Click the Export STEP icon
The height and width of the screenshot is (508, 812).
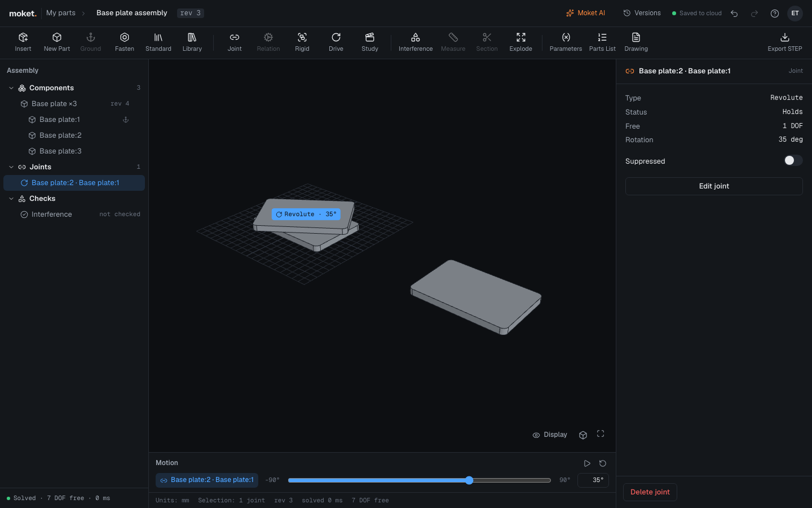pyautogui.click(x=785, y=37)
